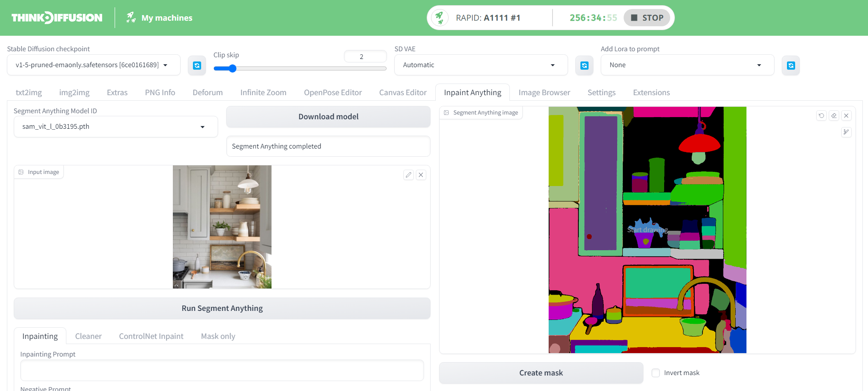Click the Inpainting Prompt text field
Viewport: 868px width, 391px height.
pos(222,370)
